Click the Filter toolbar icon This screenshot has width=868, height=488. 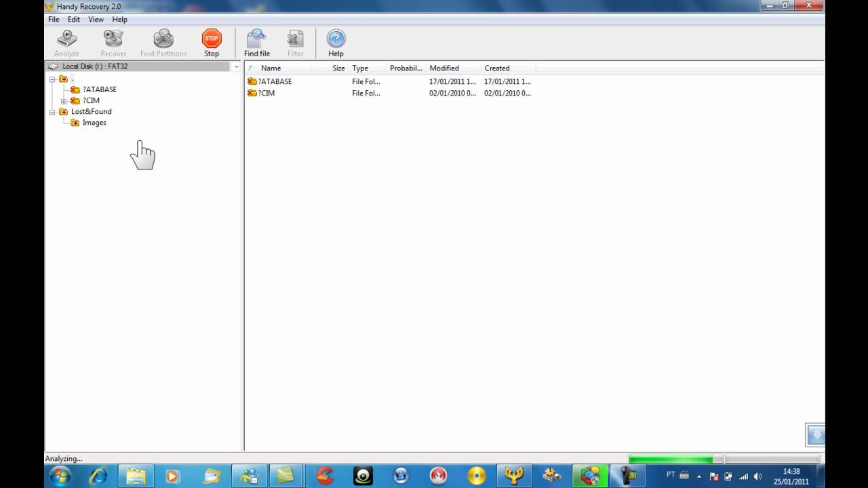point(295,43)
